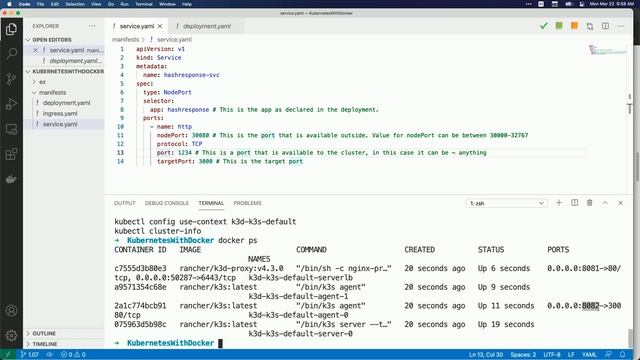This screenshot has width=640, height=360.
Task: Open the Extensions view
Action: click(x=11, y=154)
